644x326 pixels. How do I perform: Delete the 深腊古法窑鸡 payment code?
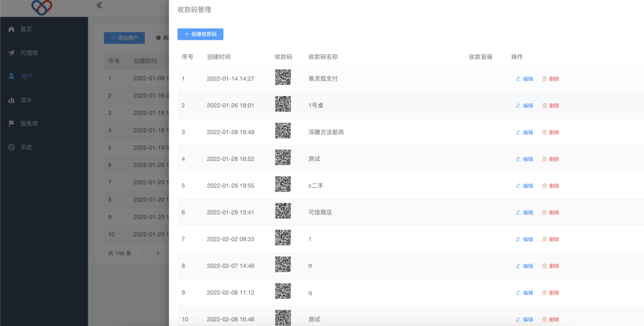pos(551,132)
